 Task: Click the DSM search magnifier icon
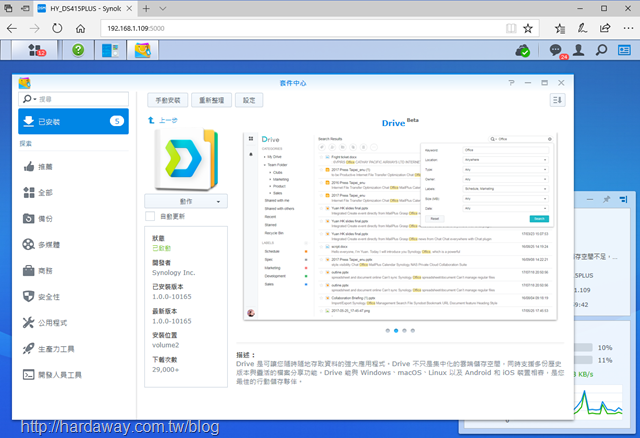tap(601, 50)
